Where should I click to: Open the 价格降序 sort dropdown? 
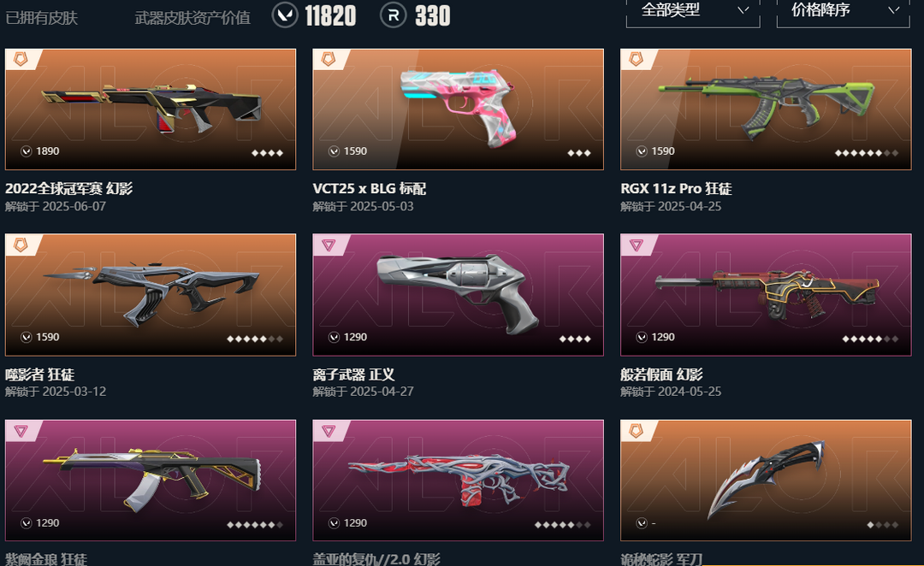point(844,12)
